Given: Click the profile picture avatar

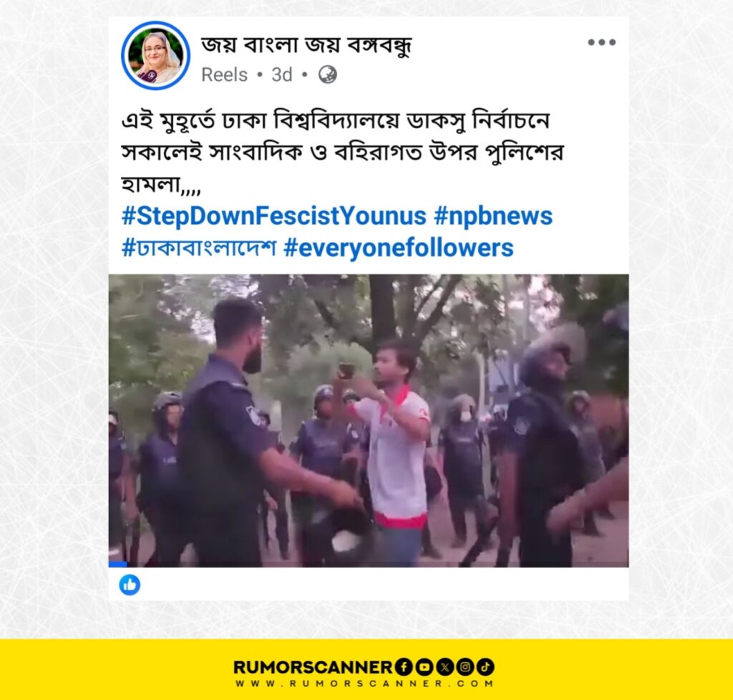Looking at the screenshot, I should coord(155,55).
